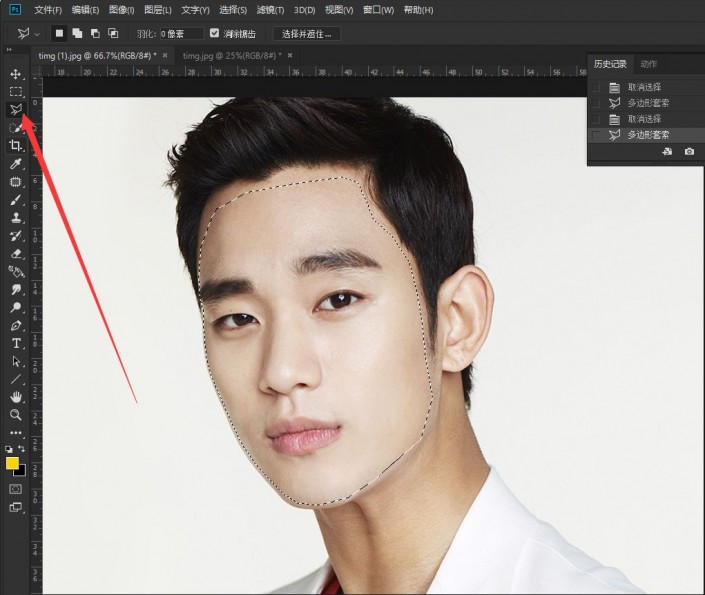Switch to the 动作 actions panel tab
Screen dimensions: 705x595
coord(648,64)
